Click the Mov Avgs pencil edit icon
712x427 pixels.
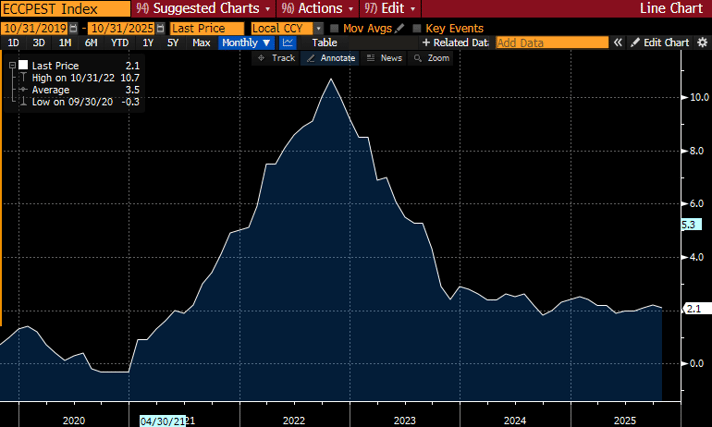[x=401, y=28]
